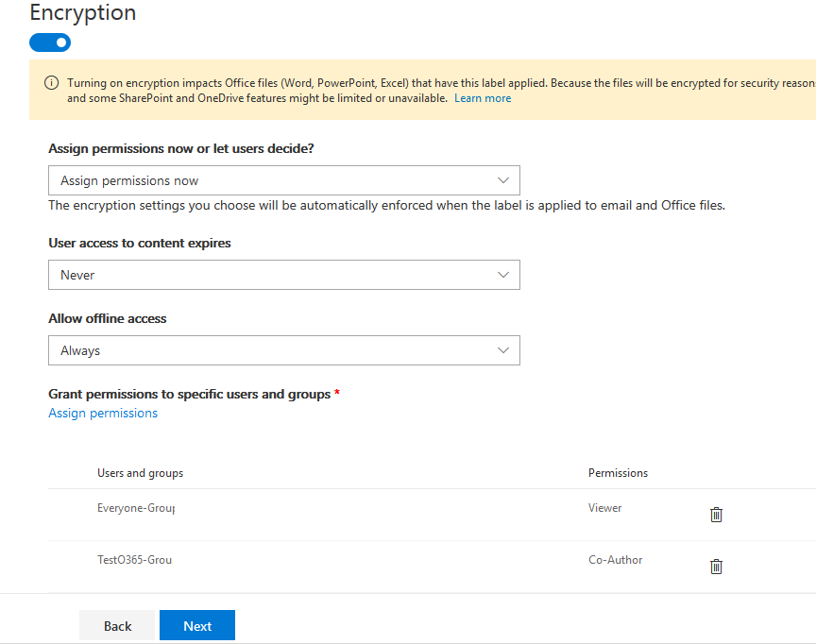The width and height of the screenshot is (816, 644).
Task: Click the chevron arrow beside 'Never'
Action: 503,275
